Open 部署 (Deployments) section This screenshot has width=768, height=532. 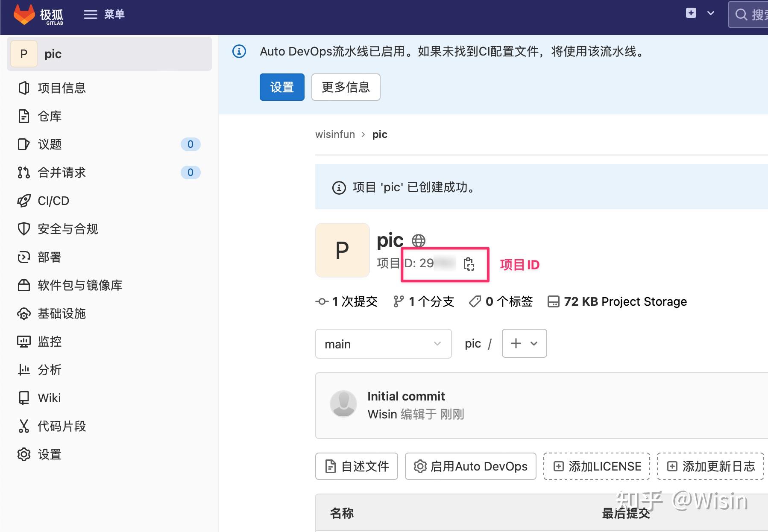click(x=50, y=257)
